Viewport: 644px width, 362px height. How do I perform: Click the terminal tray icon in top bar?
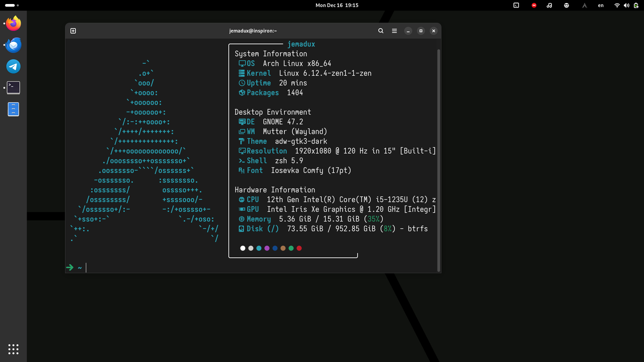coord(516,5)
